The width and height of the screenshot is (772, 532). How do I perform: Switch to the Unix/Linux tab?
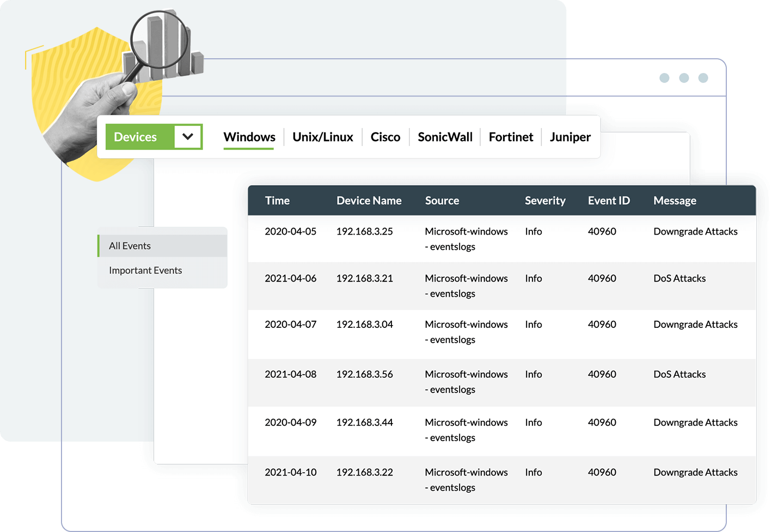point(322,137)
